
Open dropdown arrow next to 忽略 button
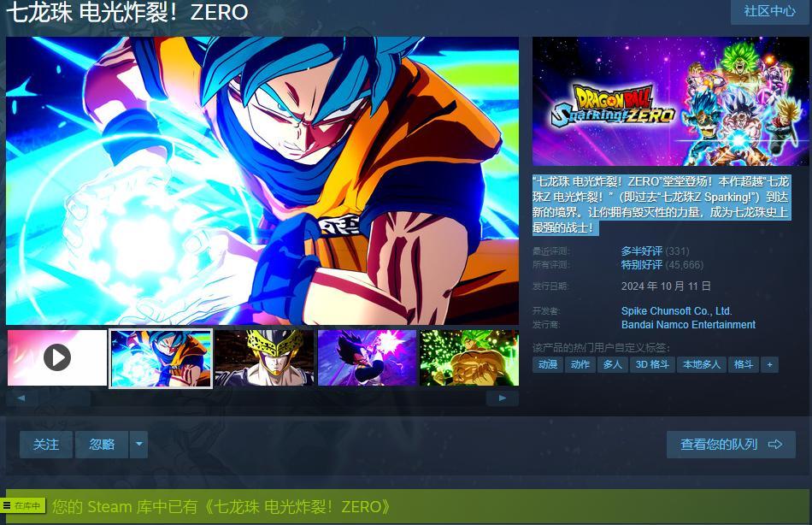coord(138,444)
